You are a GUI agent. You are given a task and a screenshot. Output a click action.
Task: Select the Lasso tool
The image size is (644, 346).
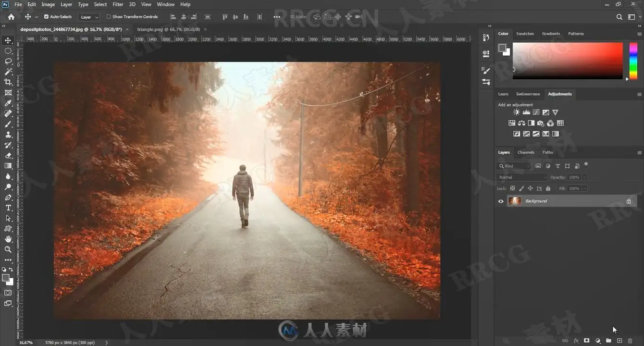tap(8, 62)
